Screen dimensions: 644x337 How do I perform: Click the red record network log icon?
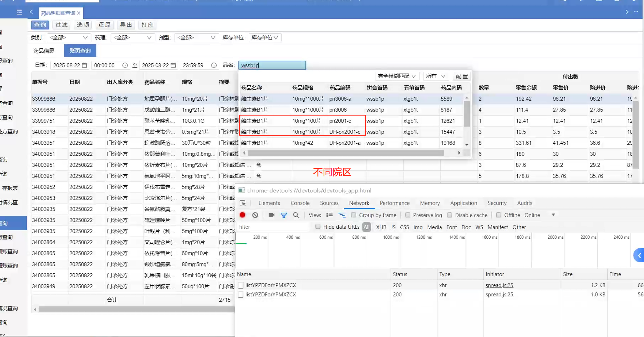click(x=243, y=215)
